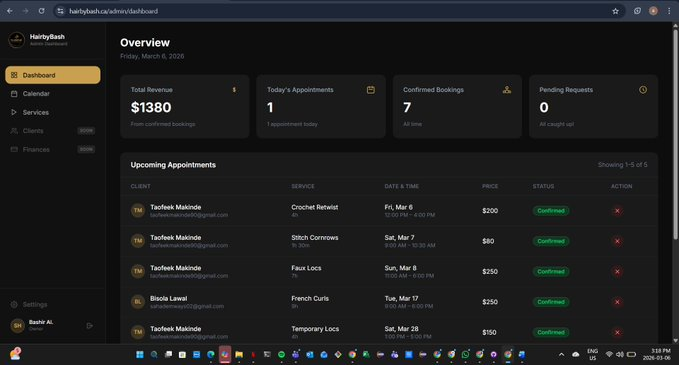The width and height of the screenshot is (679, 365).
Task: Click the CLIENT column header
Action: [x=140, y=186]
